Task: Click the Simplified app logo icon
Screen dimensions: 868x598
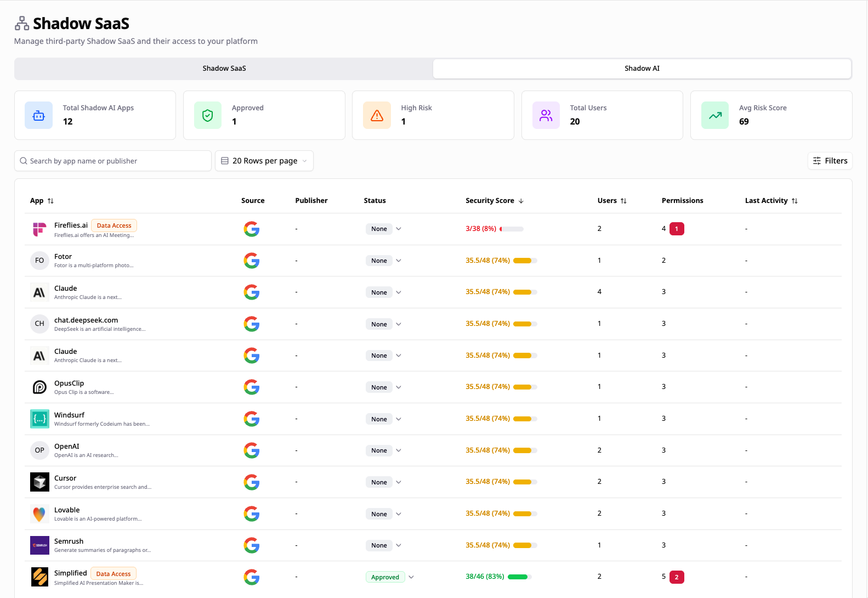Action: [x=39, y=577]
